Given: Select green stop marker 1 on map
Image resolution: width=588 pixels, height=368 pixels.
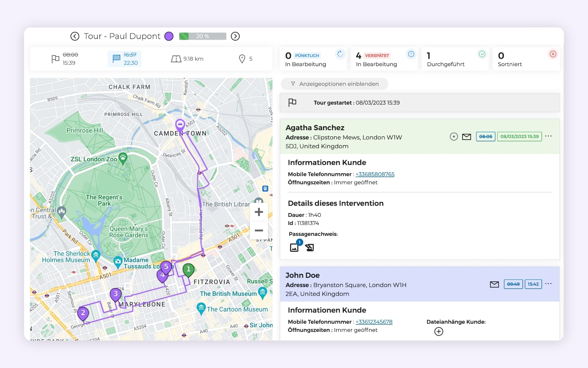Looking at the screenshot, I should pyautogui.click(x=188, y=270).
